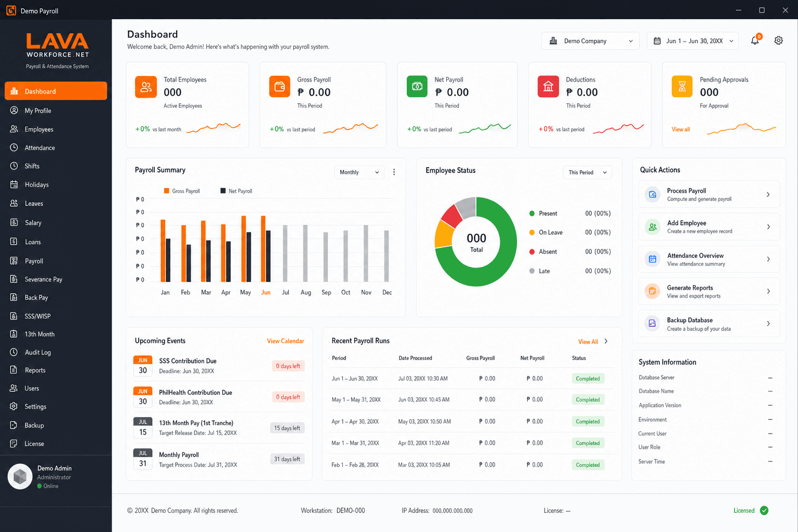Screen dimensions: 798x532
Task: Click Add Employee quick action icon
Action: tap(653, 227)
